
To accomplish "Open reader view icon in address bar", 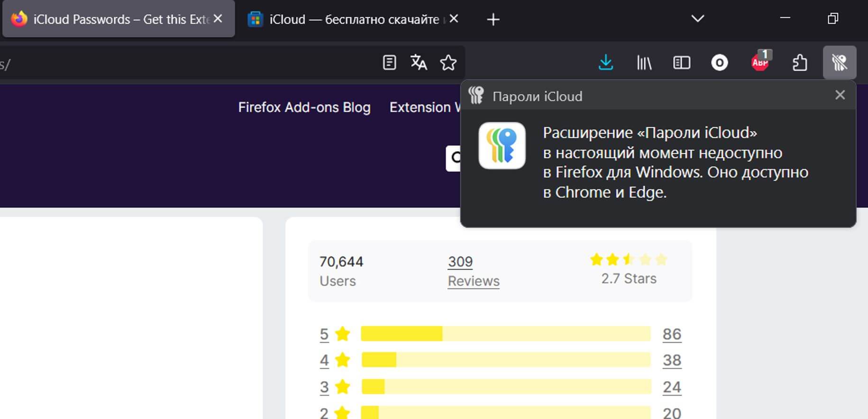I will pos(389,63).
